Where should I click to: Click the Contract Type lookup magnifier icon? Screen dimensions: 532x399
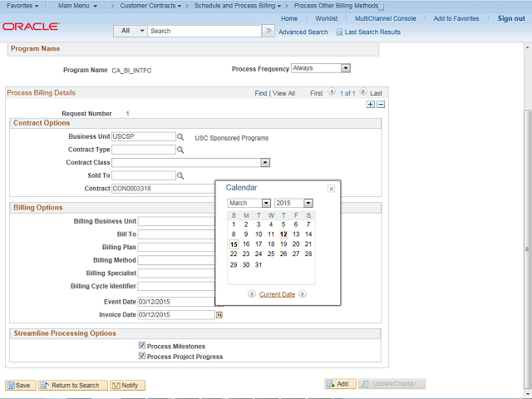tap(180, 150)
